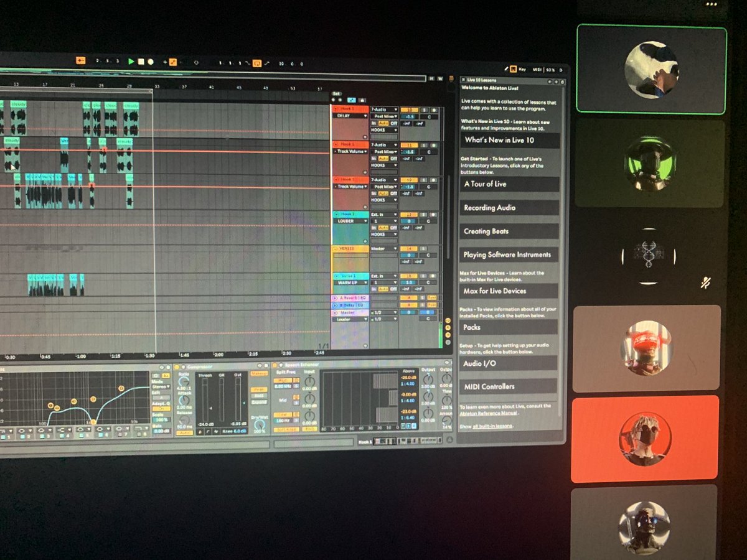Viewport: 747px width, 560px height.
Task: Open the A Tour of Live lesson
Action: [x=510, y=184]
